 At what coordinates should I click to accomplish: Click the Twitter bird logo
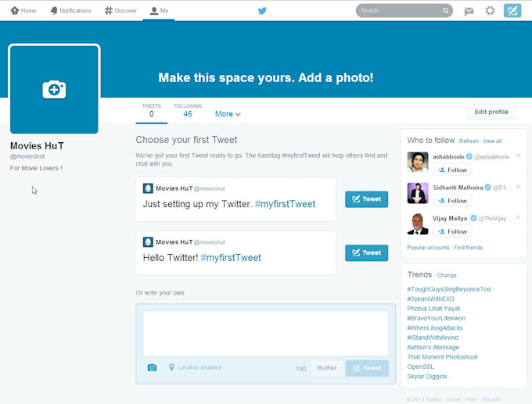point(262,10)
